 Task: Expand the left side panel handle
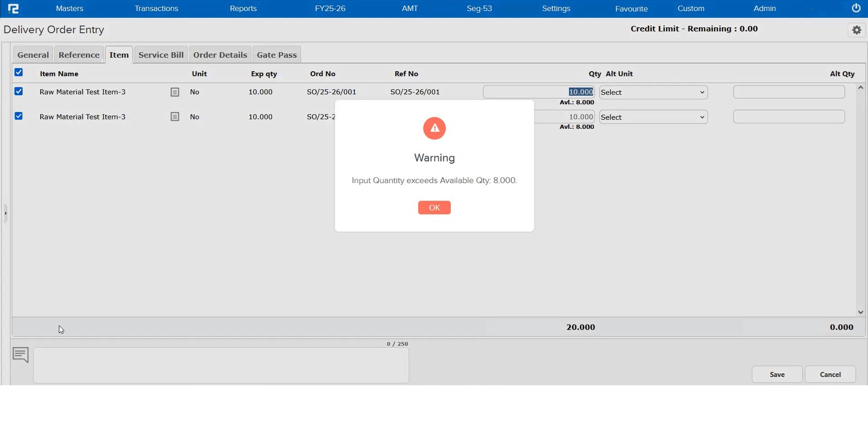5,213
